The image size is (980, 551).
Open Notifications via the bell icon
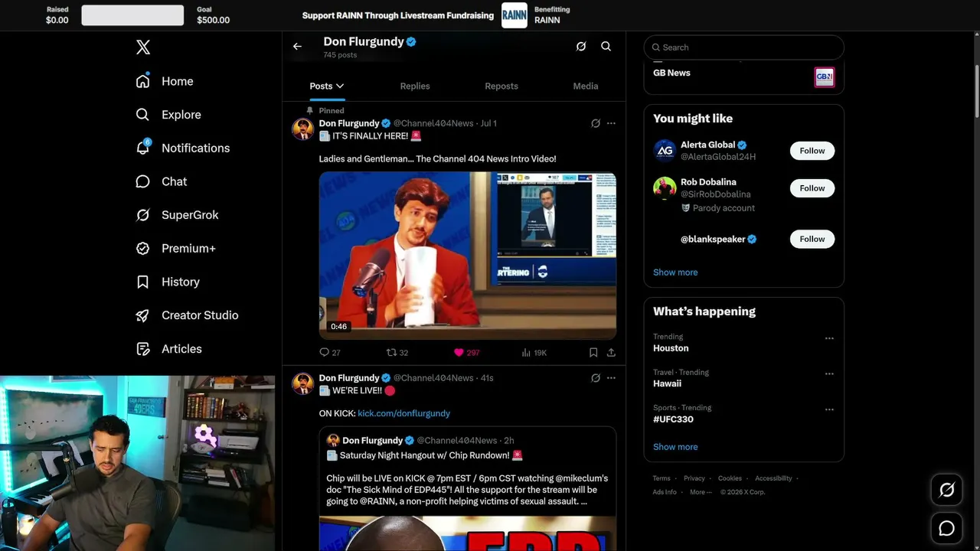[142, 148]
